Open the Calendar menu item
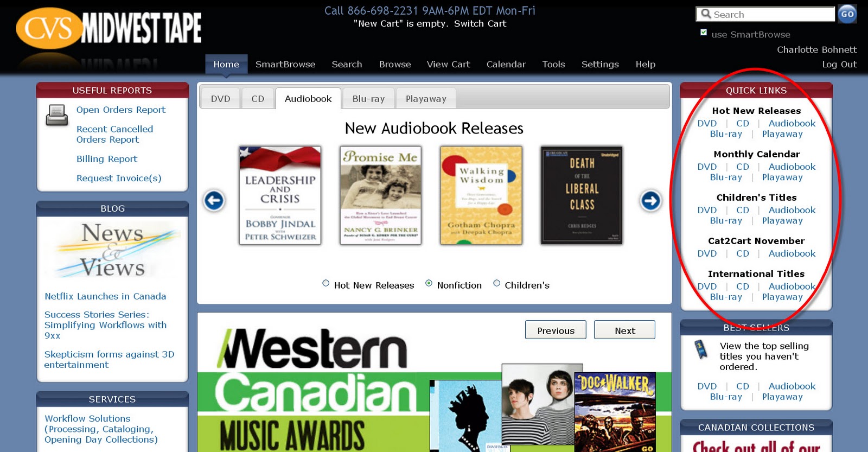Screen dimensions: 868x452 506,64
